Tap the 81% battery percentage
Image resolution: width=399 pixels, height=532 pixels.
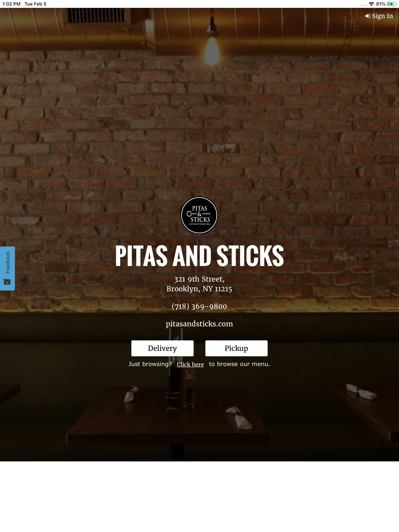pyautogui.click(x=381, y=4)
